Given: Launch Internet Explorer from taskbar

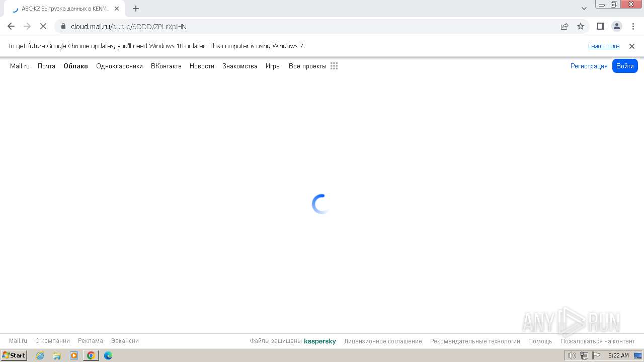Looking at the screenshot, I should (40, 355).
